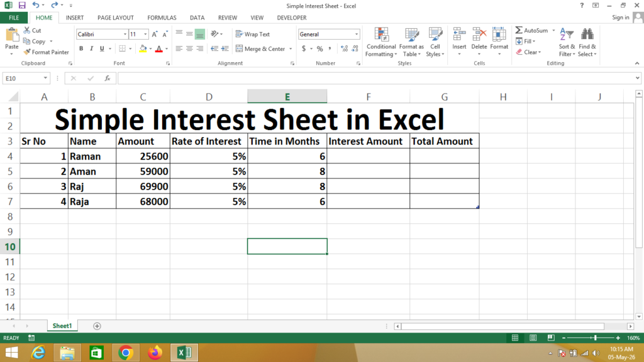Click the Copy button
644x362 pixels.
pos(34,41)
